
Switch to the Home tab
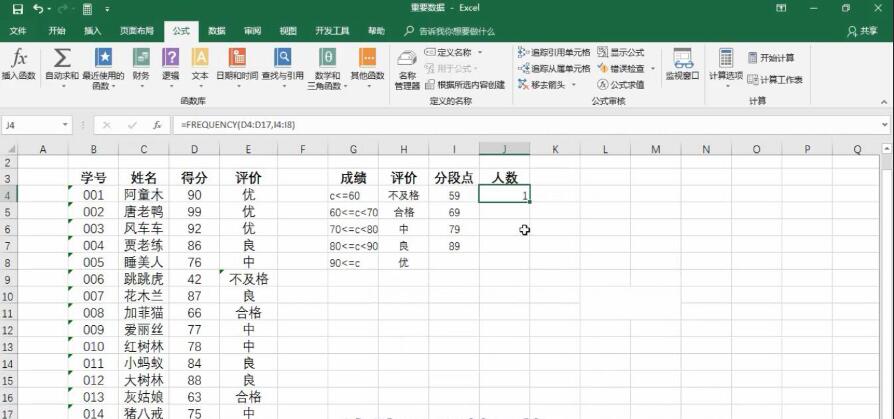point(56,31)
